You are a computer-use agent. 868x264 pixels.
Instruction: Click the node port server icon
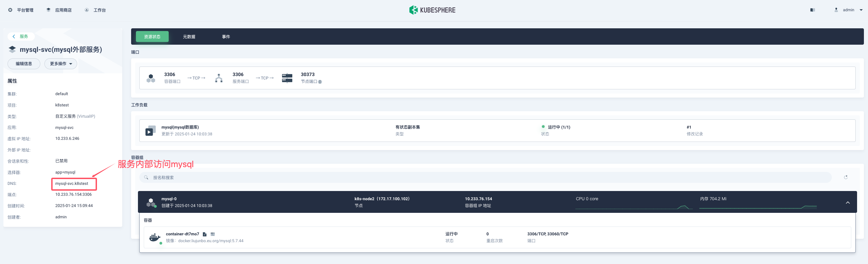(287, 78)
